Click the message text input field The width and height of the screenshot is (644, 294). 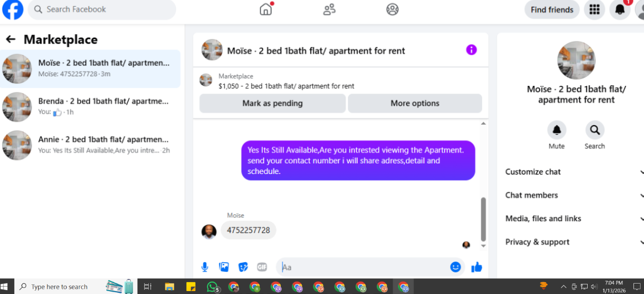click(x=363, y=267)
